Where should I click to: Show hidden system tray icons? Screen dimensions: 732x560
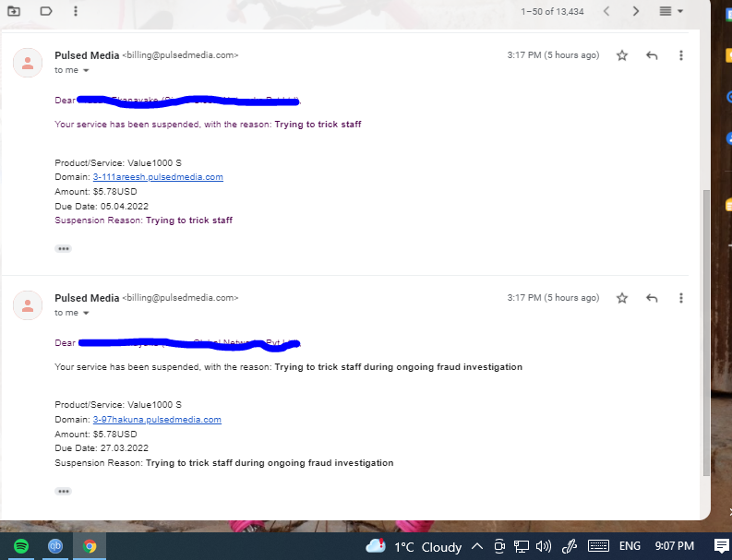(x=476, y=546)
